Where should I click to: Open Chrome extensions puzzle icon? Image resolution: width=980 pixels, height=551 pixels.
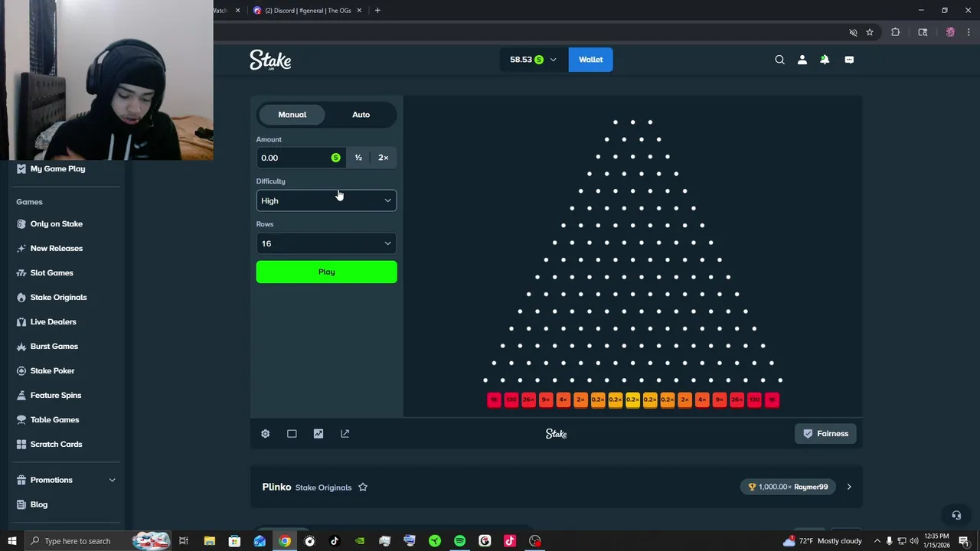click(895, 32)
